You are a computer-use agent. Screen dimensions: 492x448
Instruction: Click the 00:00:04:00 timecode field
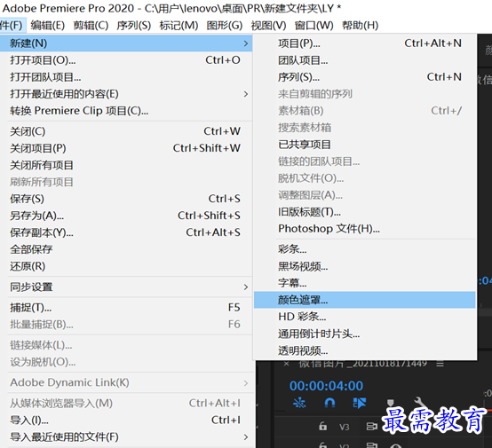pos(326,386)
